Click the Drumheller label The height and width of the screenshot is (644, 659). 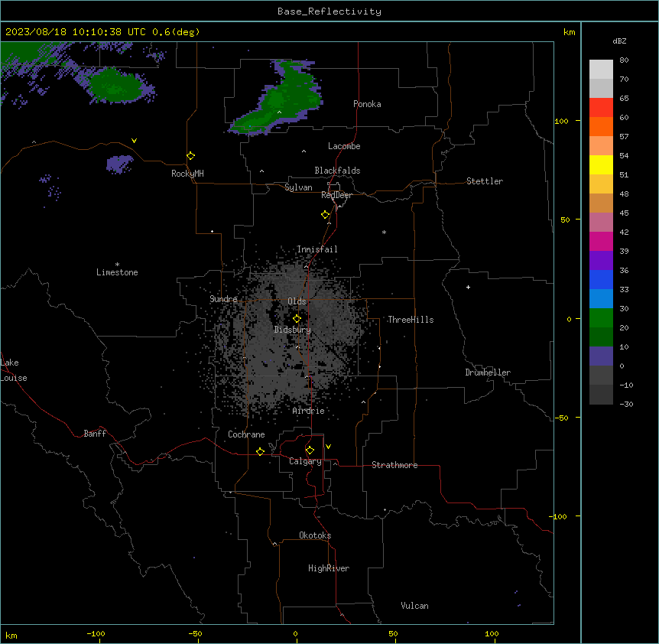click(488, 372)
